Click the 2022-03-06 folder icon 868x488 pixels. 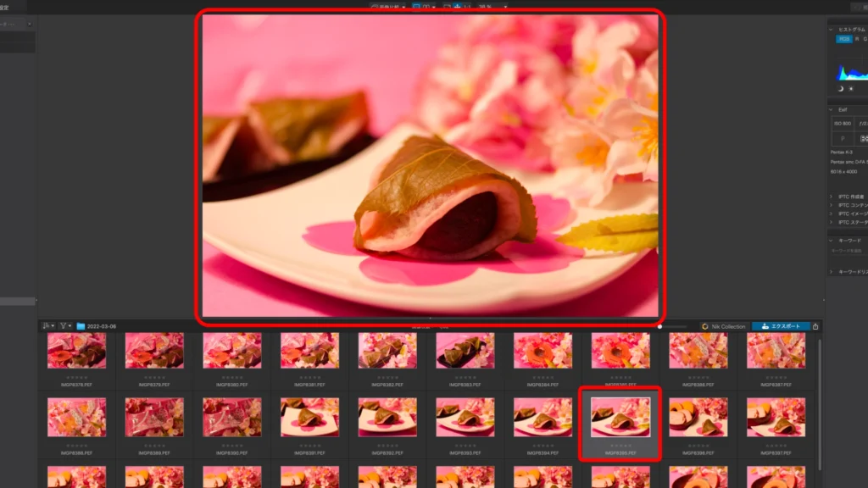[81, 326]
